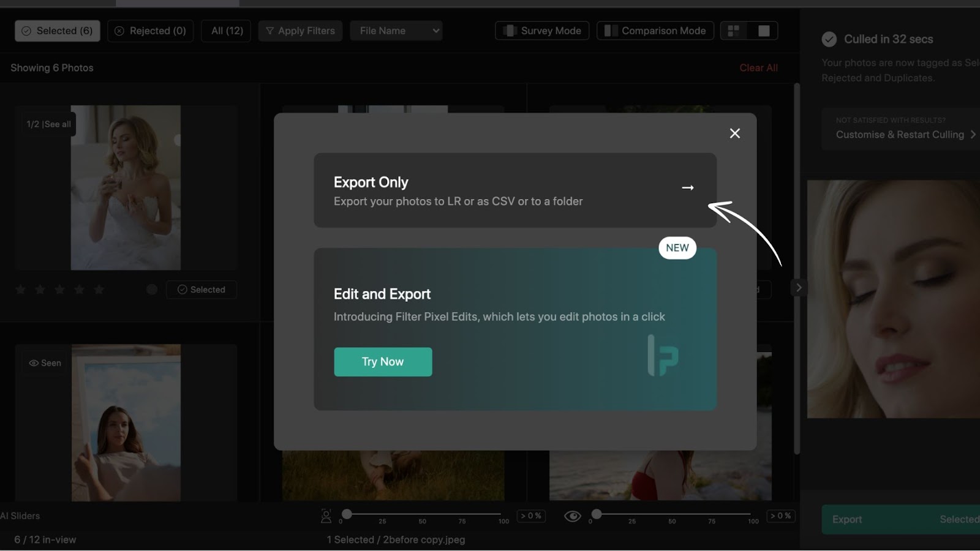Click the eyes slider >0% value box

(781, 516)
